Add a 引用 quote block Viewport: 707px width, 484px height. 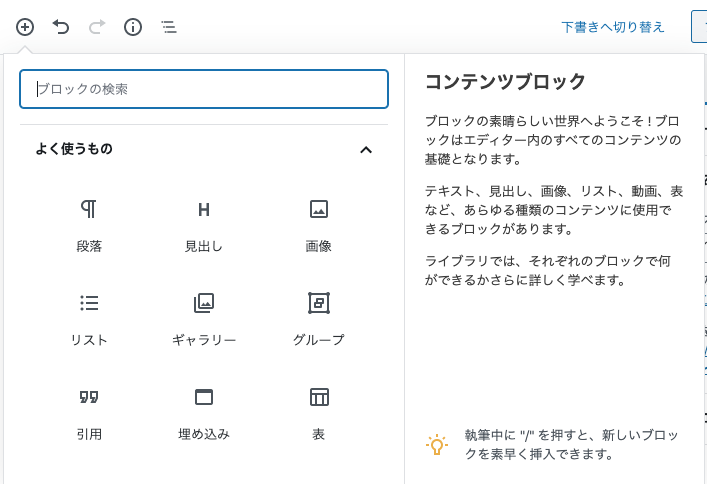coord(89,413)
